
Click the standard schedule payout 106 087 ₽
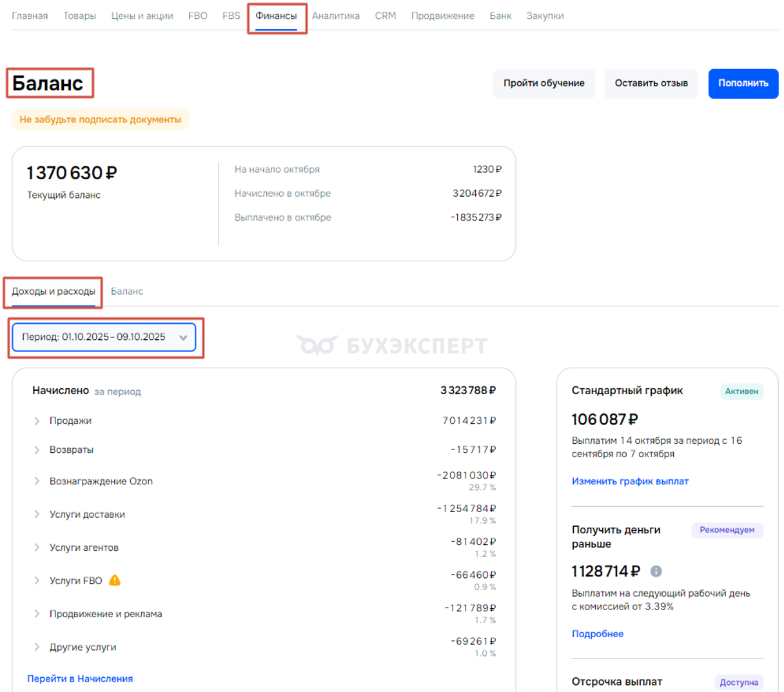click(x=605, y=419)
